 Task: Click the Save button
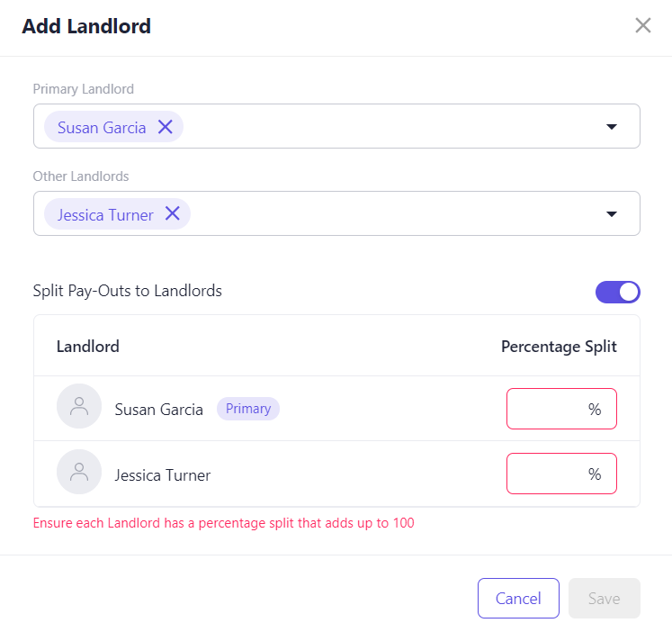[x=605, y=598]
